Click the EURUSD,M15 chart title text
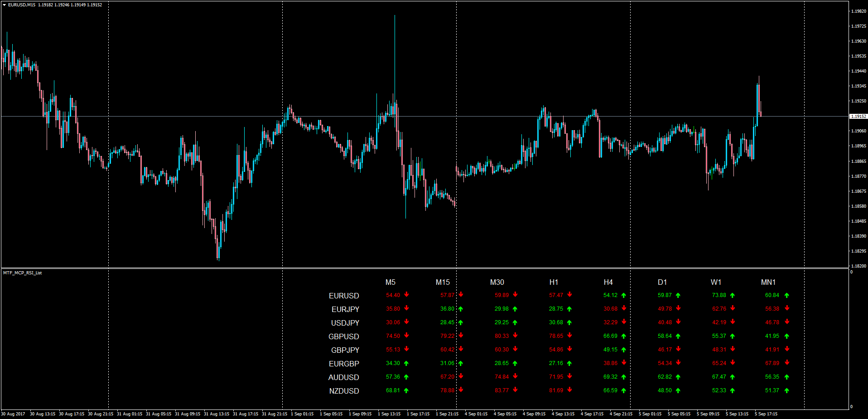Screen dimensions: 868x419 (22, 5)
